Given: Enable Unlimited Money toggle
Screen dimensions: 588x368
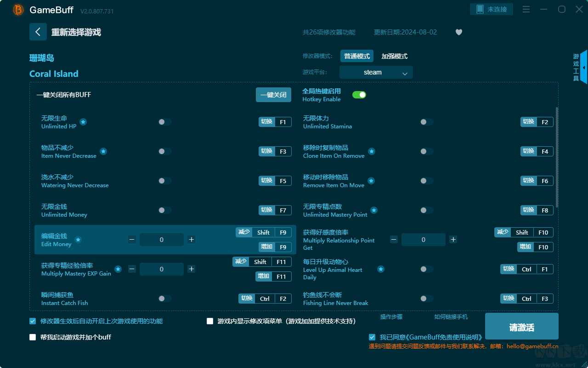Looking at the screenshot, I should tap(165, 210).
